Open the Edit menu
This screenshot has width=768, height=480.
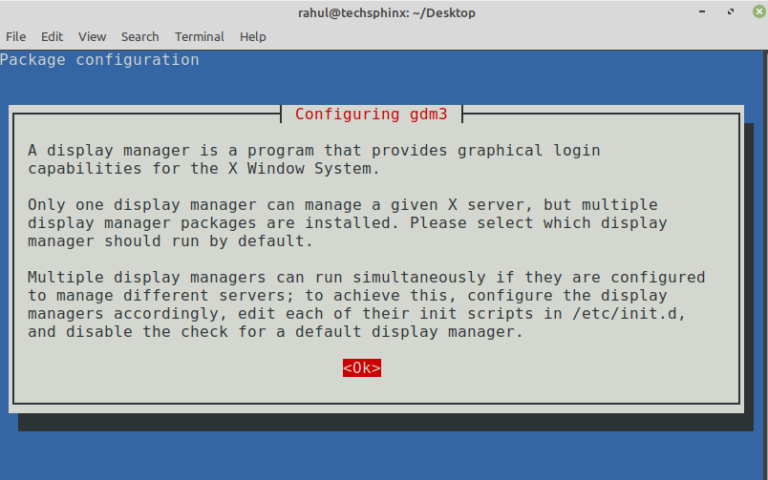52,36
